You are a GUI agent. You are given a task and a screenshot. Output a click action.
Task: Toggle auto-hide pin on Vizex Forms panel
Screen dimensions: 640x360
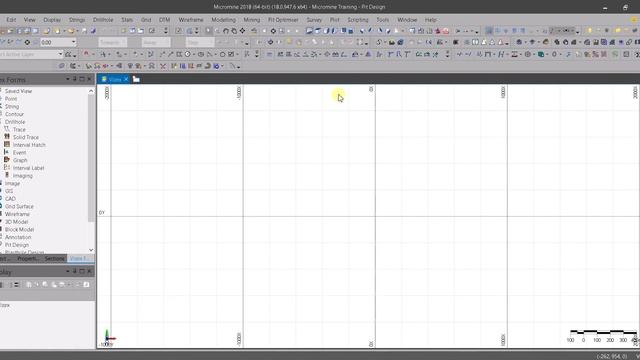(75, 79)
